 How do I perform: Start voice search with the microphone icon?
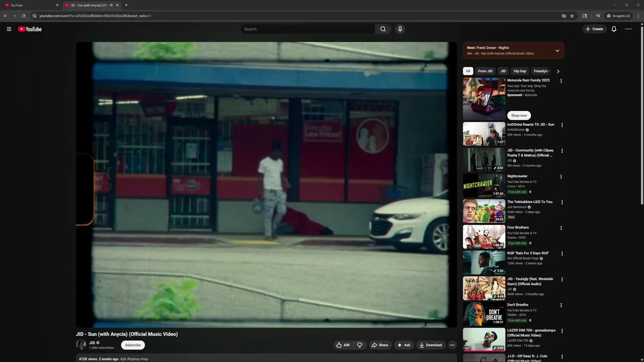pos(400,29)
